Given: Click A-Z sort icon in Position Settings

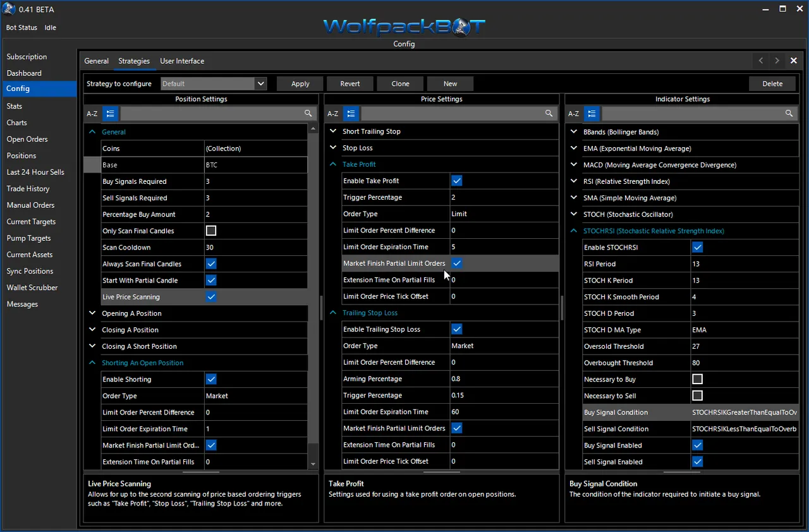Looking at the screenshot, I should (92, 114).
